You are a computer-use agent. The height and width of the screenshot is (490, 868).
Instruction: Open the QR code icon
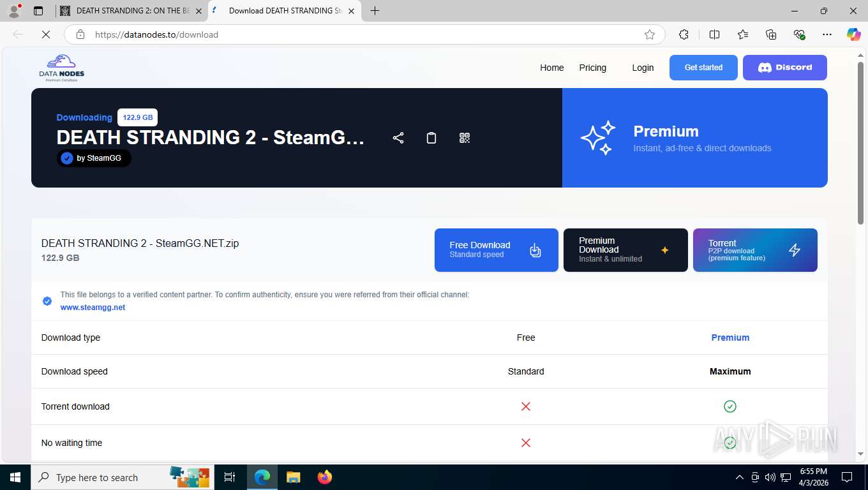(x=465, y=138)
